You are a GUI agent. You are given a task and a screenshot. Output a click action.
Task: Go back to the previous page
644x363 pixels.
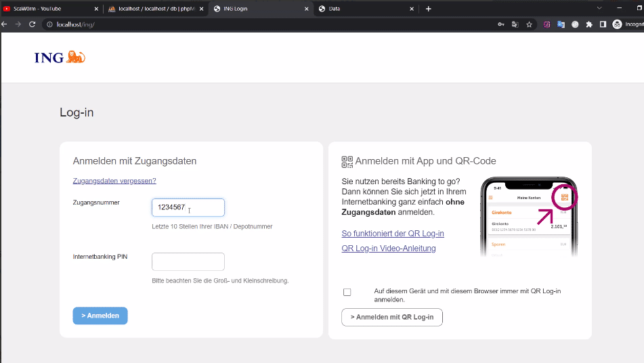[x=5, y=24]
